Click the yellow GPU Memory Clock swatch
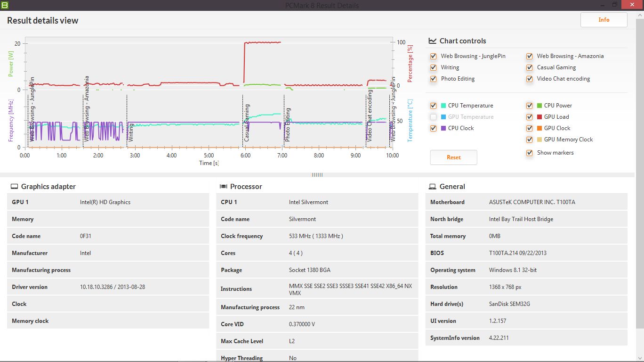 539,140
